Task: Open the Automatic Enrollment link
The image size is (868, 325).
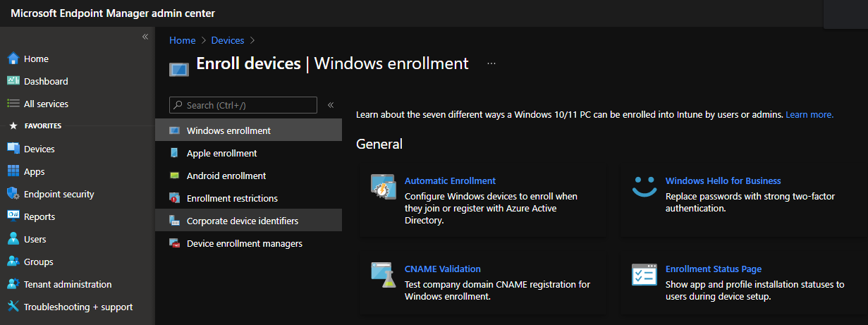Action: click(x=450, y=180)
